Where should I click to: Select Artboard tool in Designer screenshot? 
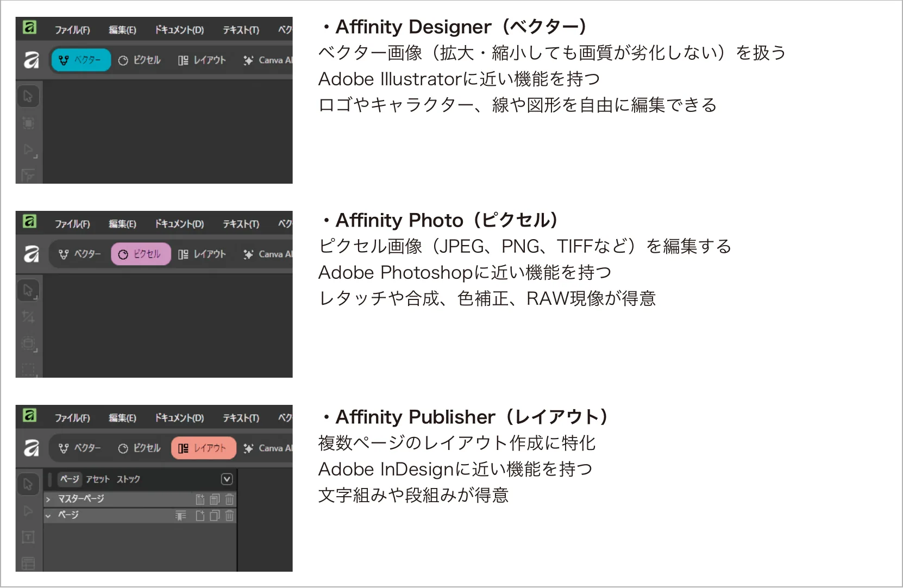[28, 123]
